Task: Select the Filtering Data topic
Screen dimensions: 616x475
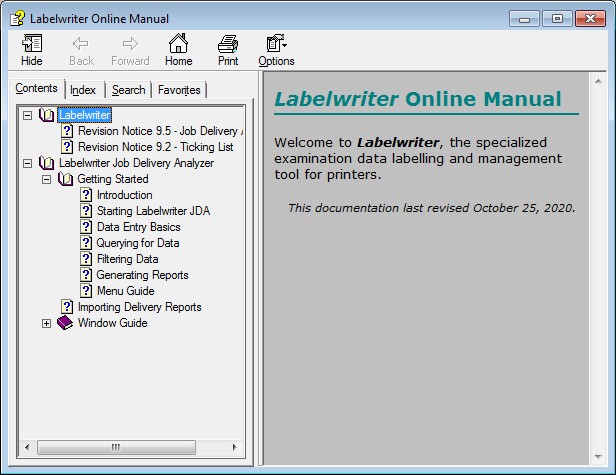Action: pyautogui.click(x=127, y=259)
